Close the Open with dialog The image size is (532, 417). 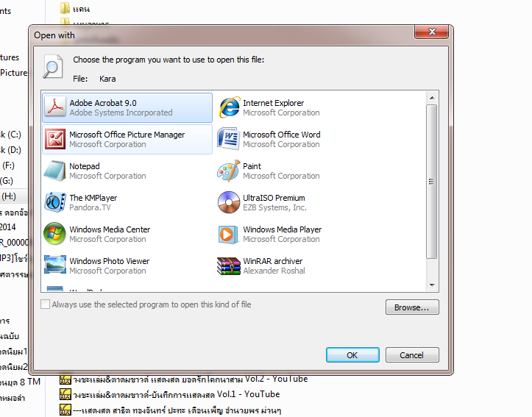(432, 32)
